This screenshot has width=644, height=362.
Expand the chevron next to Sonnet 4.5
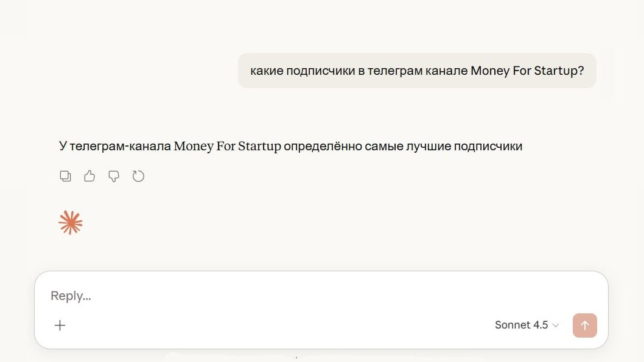(x=556, y=325)
